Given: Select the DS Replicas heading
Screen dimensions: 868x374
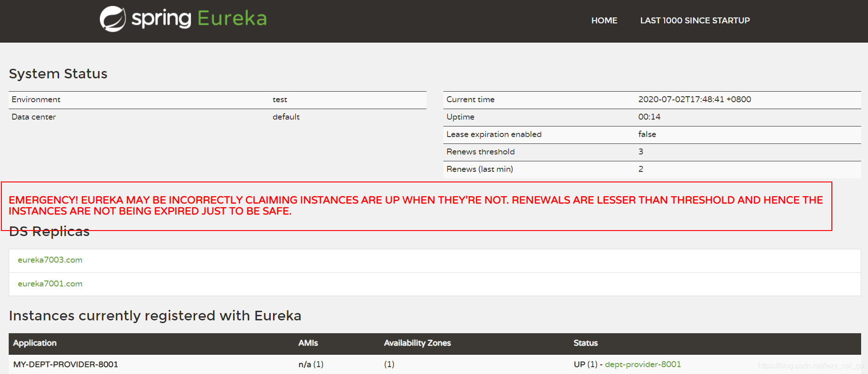Looking at the screenshot, I should point(49,231).
